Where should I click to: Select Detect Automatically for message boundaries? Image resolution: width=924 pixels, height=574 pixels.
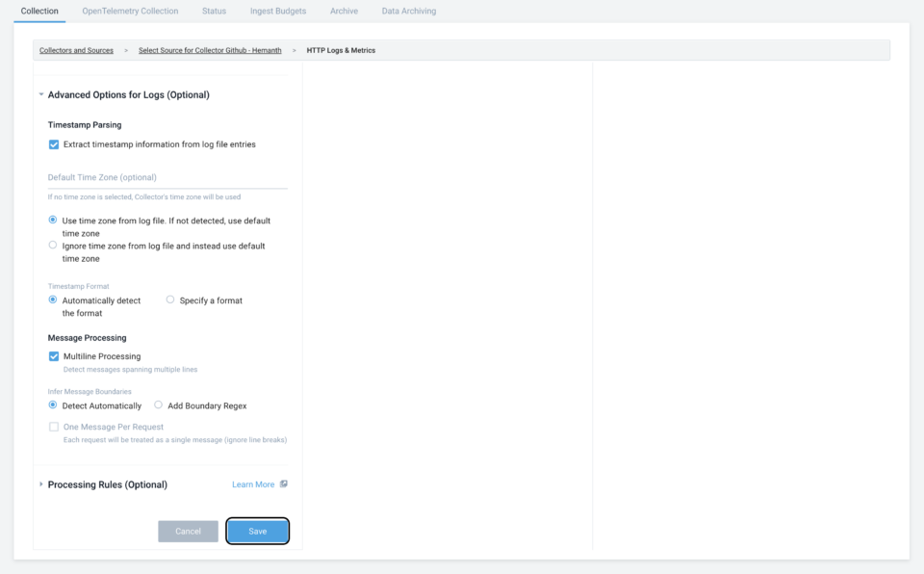[x=53, y=405]
